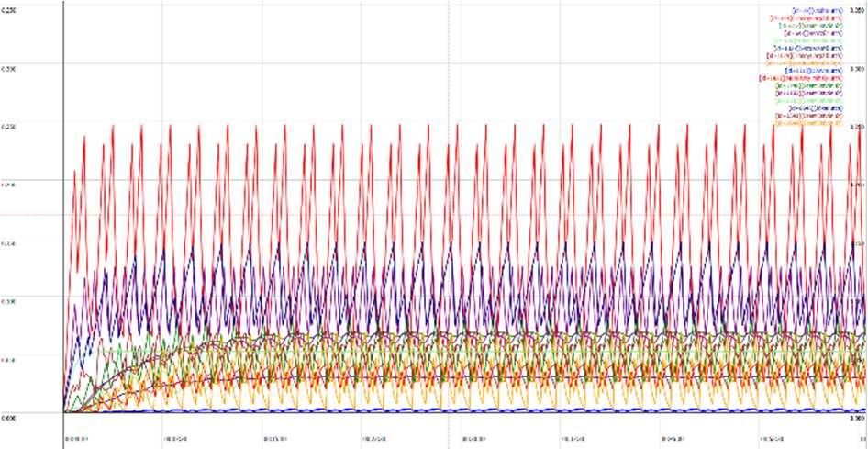
Task: Click the topmost blue legend entry
Action: click(x=817, y=10)
